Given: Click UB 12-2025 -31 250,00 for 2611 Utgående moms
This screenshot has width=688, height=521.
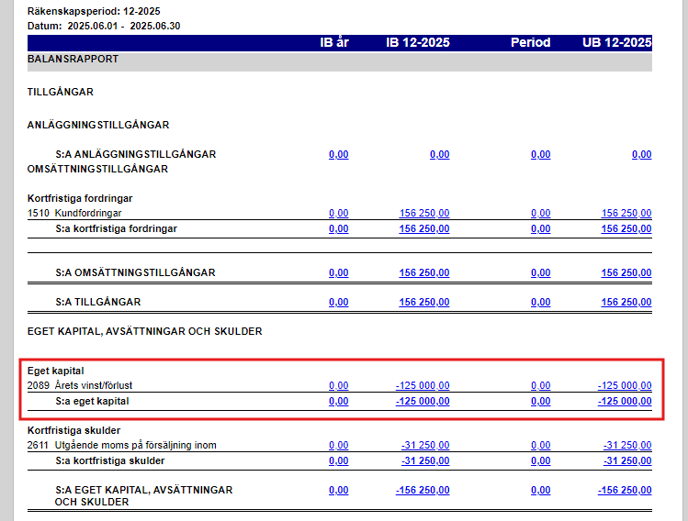Looking at the screenshot, I should tap(627, 445).
